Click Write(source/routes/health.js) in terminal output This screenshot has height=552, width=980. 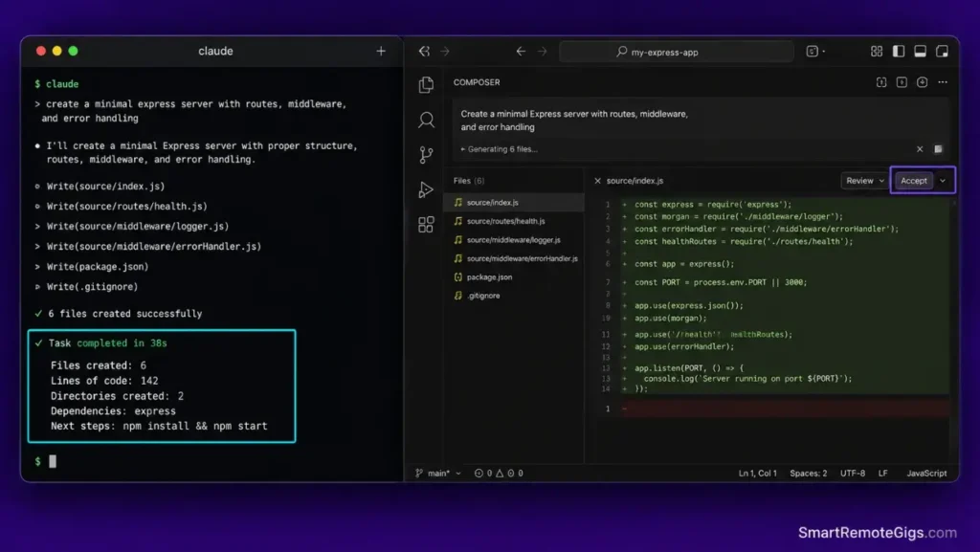coord(127,206)
